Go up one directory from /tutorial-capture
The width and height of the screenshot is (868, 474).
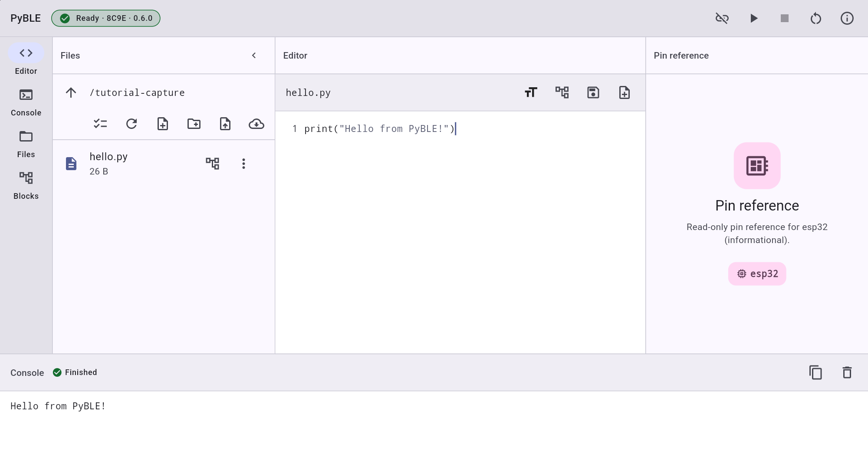(x=71, y=92)
